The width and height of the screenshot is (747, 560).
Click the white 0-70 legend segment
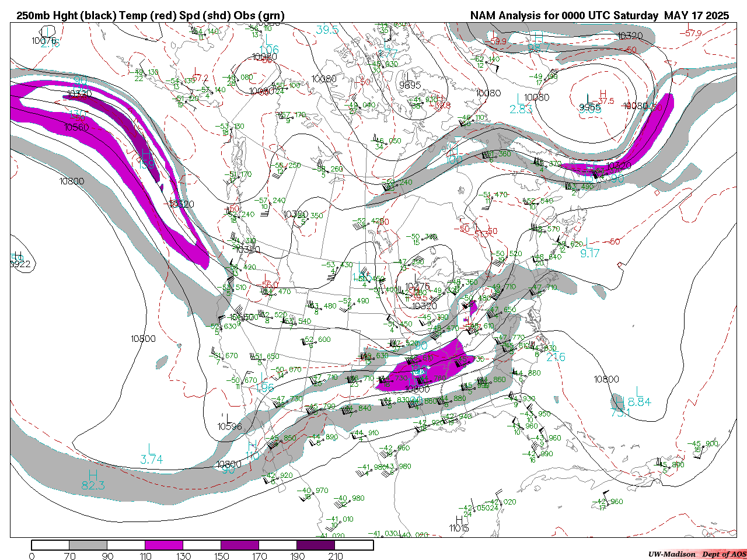tap(50, 545)
